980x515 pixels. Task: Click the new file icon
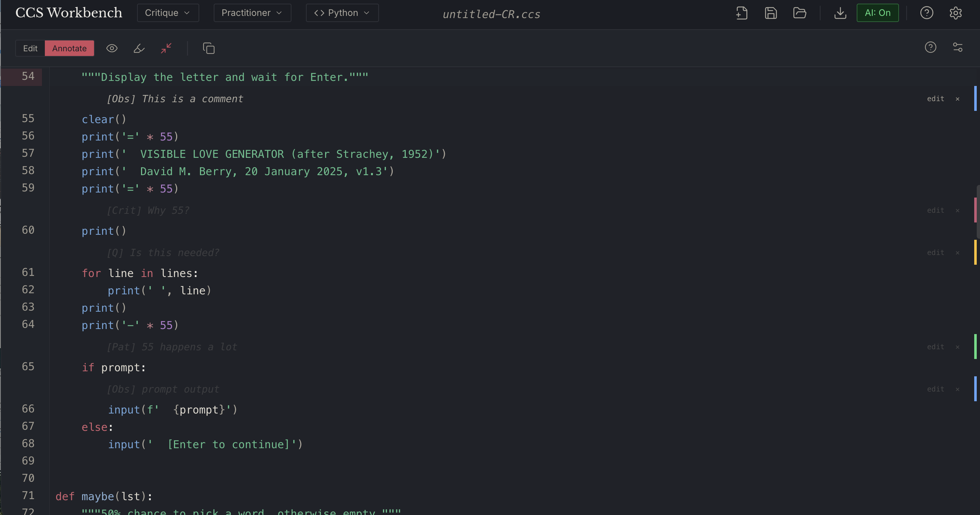(x=741, y=13)
